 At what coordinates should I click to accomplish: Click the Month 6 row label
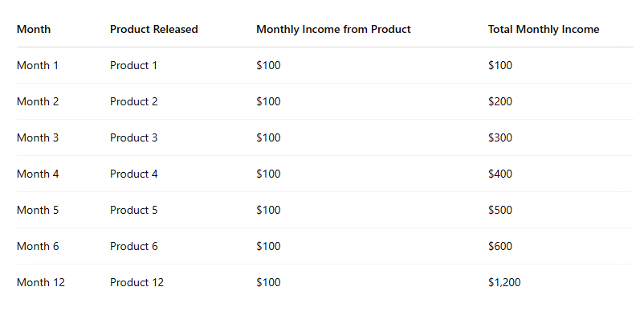[x=38, y=247]
